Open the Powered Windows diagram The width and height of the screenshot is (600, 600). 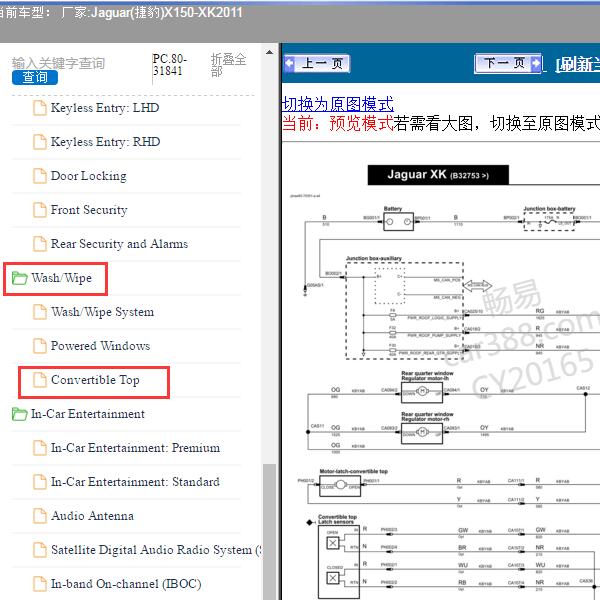click(100, 346)
